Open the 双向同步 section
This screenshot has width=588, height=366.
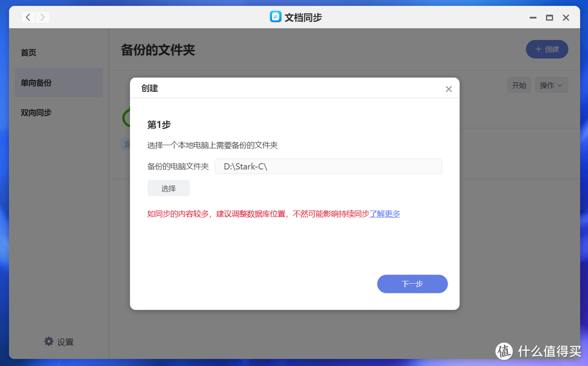(35, 113)
